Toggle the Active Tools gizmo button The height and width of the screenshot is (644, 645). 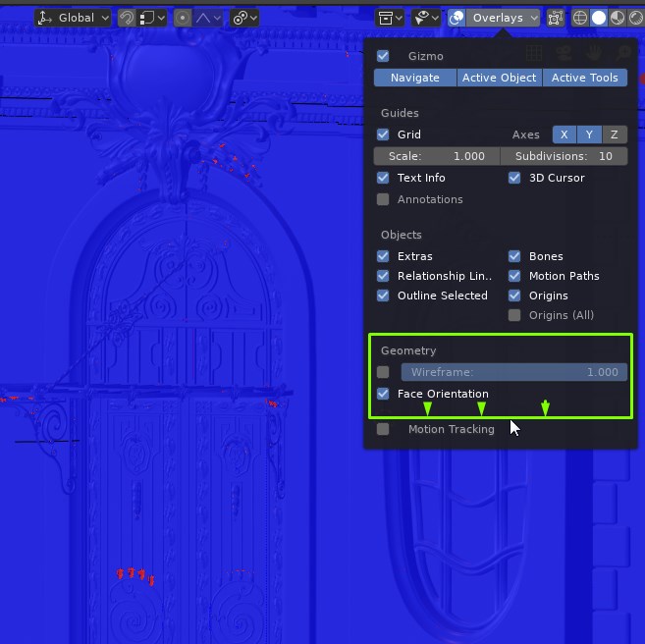click(x=585, y=78)
